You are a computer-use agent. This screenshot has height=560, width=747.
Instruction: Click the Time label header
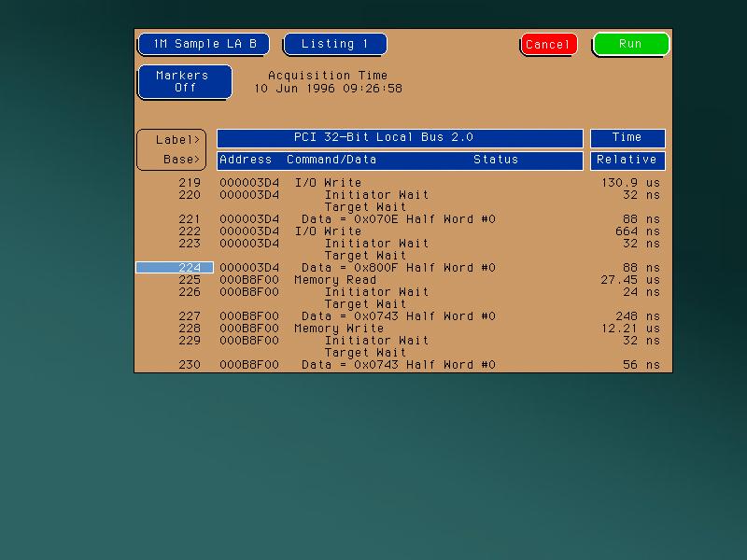tap(627, 138)
